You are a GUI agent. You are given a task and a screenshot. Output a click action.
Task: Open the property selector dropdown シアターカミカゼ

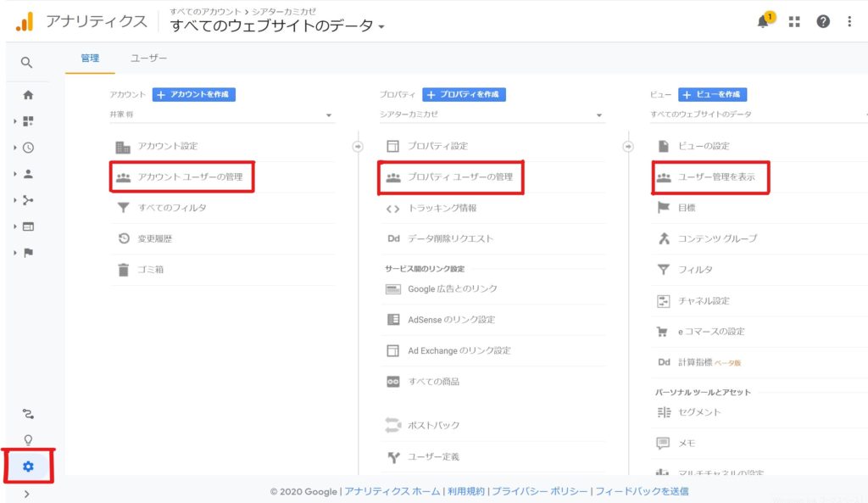pos(492,115)
